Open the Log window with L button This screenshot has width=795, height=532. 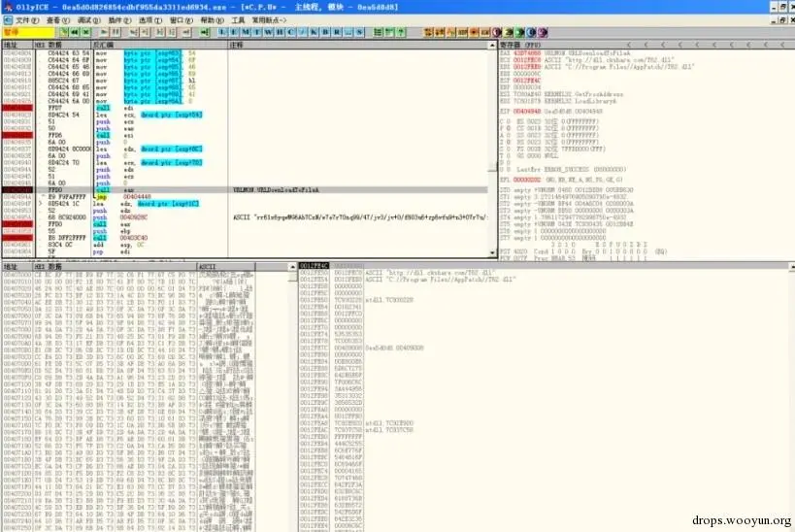[x=222, y=32]
